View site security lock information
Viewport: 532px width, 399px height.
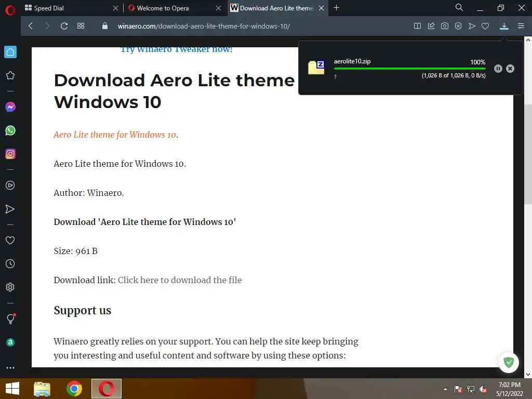tap(105, 26)
